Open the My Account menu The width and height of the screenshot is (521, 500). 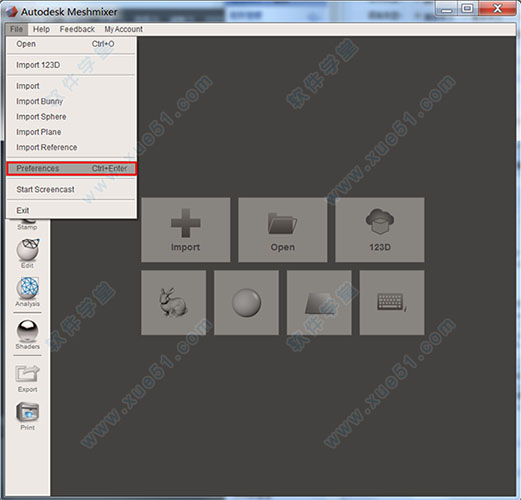tap(124, 29)
